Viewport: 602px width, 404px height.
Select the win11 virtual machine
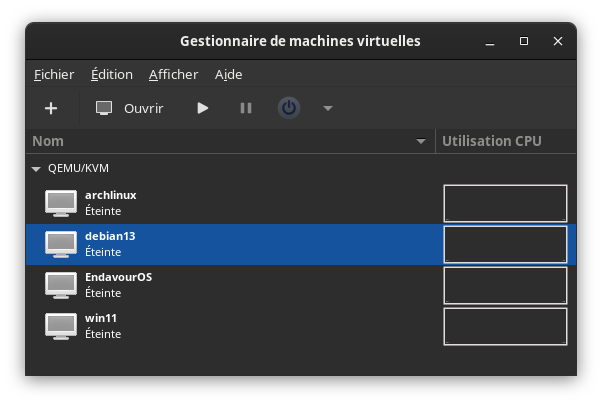coord(301,326)
